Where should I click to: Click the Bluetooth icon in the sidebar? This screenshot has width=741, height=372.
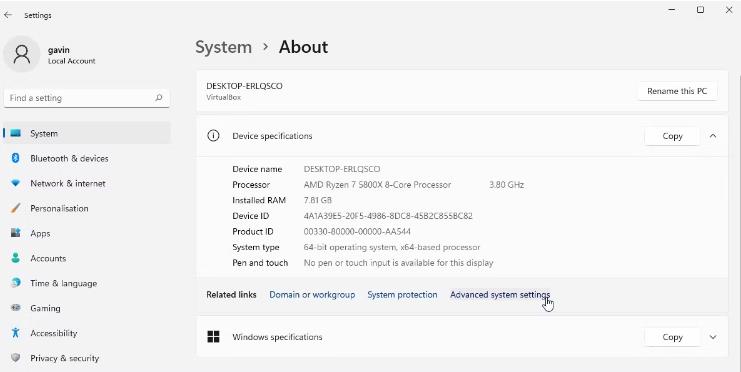(x=16, y=158)
